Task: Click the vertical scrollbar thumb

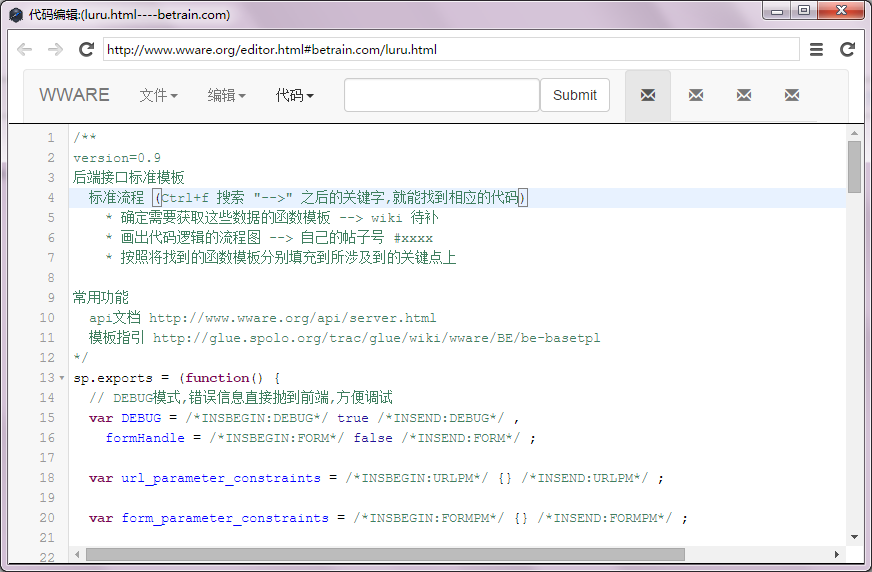Action: (854, 167)
